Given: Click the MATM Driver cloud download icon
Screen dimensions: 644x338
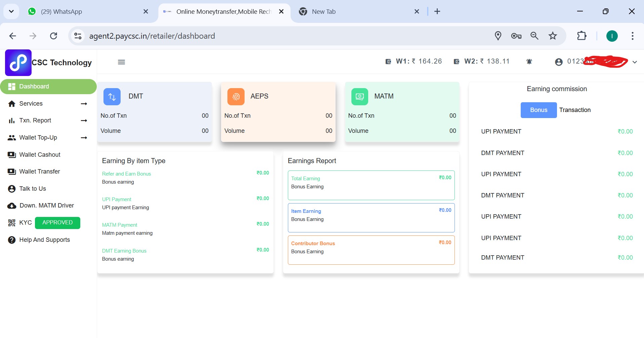Looking at the screenshot, I should tap(12, 205).
